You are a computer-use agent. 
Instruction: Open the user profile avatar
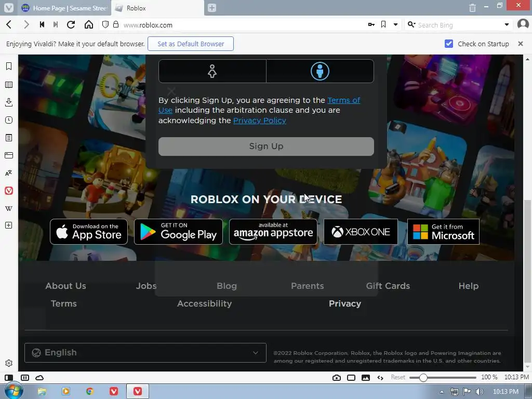pos(523,24)
